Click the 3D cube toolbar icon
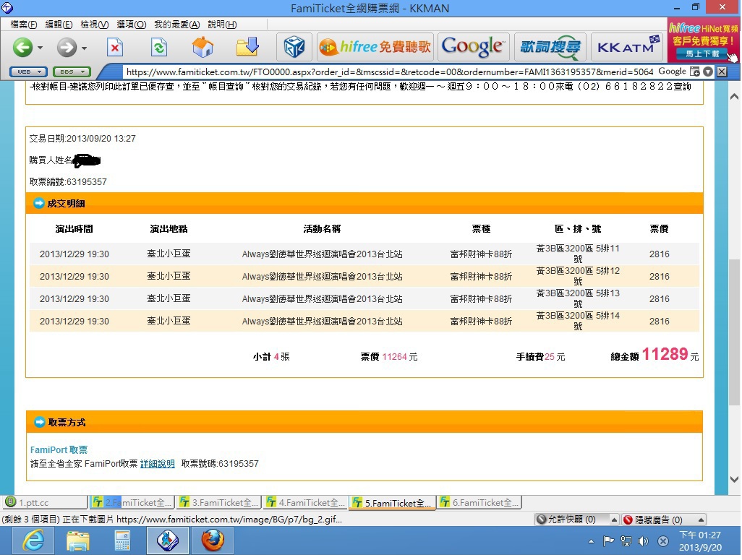Screen dimensions: 742x560 tap(294, 47)
